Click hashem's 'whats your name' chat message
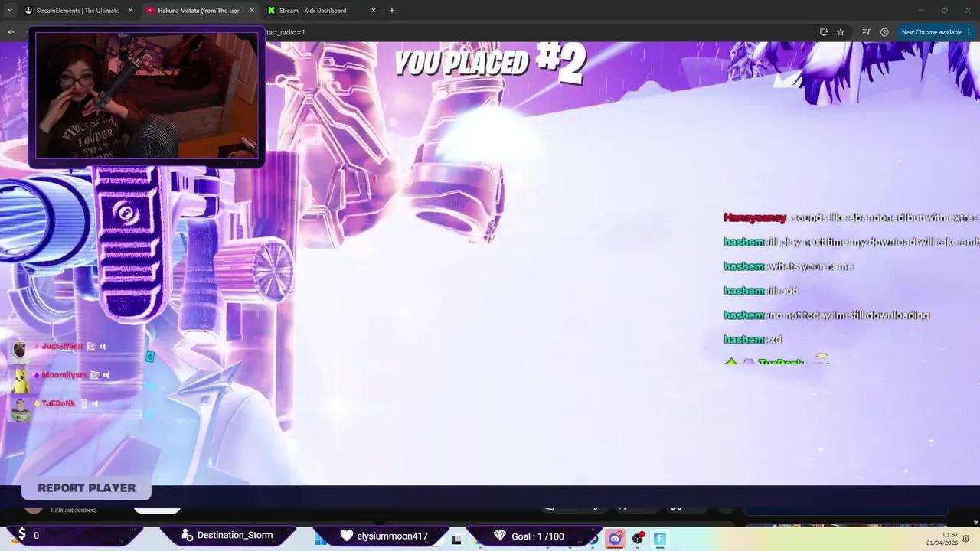The height and width of the screenshot is (551, 980). [x=788, y=266]
